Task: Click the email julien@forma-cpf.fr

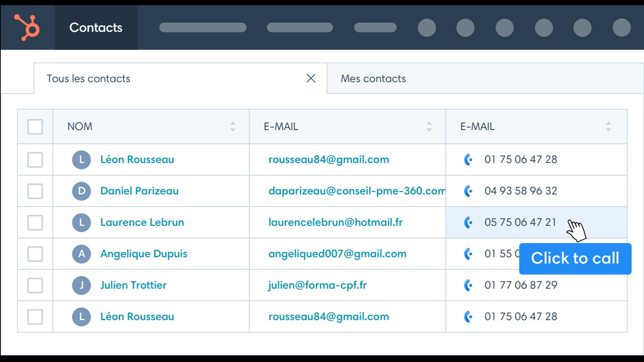Action: tap(317, 285)
